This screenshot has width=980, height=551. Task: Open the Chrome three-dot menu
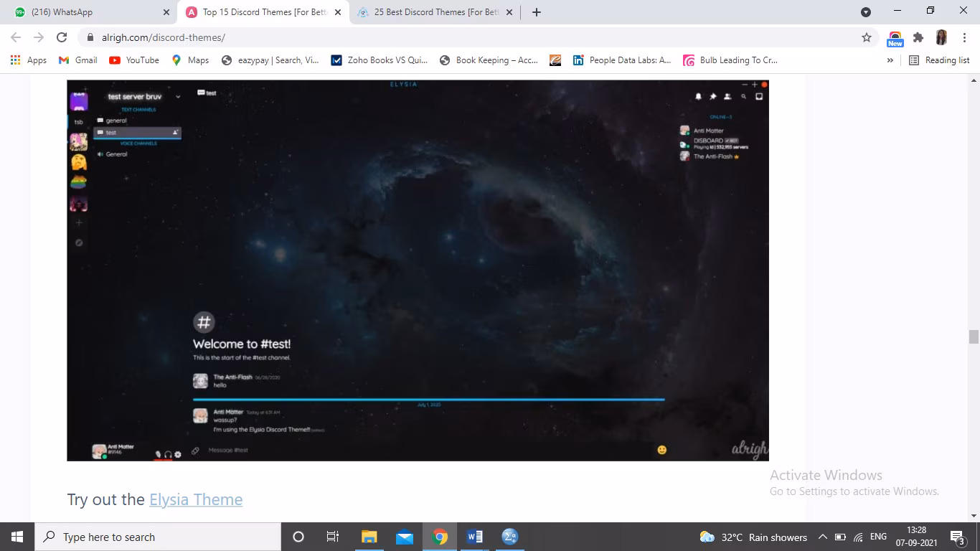(964, 37)
